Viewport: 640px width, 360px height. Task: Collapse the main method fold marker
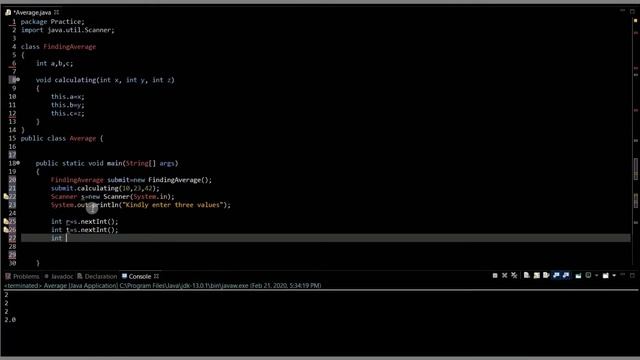[18, 163]
